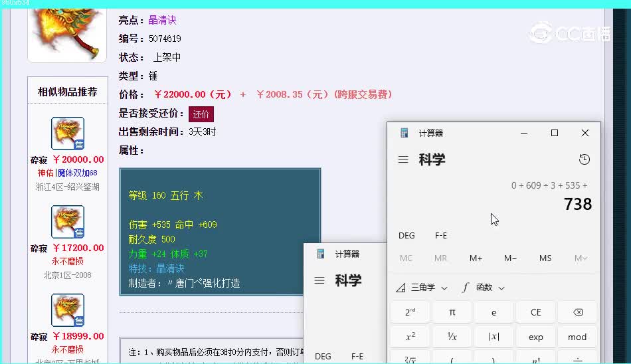Maximize the front calculator window
The height and width of the screenshot is (364, 631).
(555, 133)
